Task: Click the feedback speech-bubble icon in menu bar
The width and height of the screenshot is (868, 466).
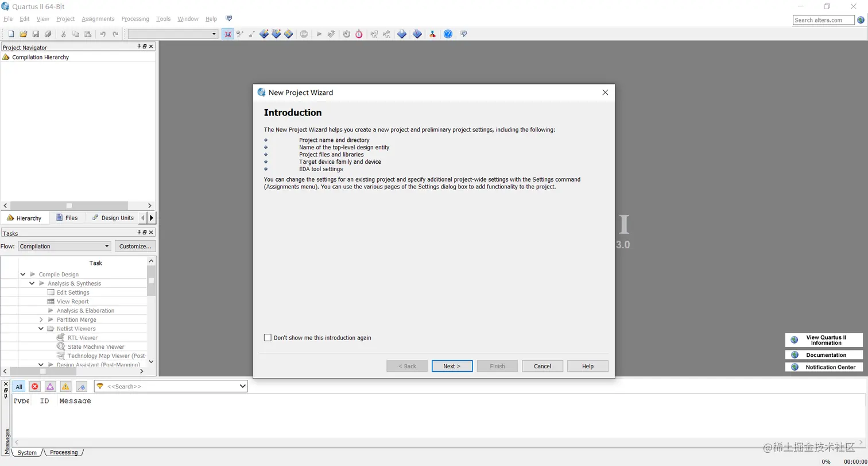Action: (x=229, y=19)
